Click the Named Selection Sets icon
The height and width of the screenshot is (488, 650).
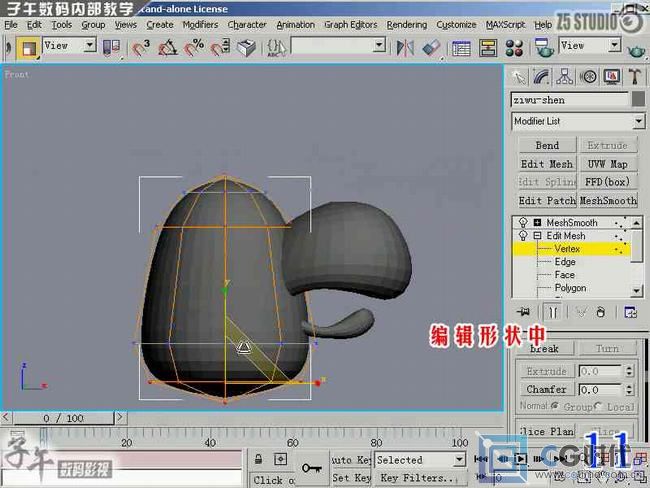click(276, 47)
